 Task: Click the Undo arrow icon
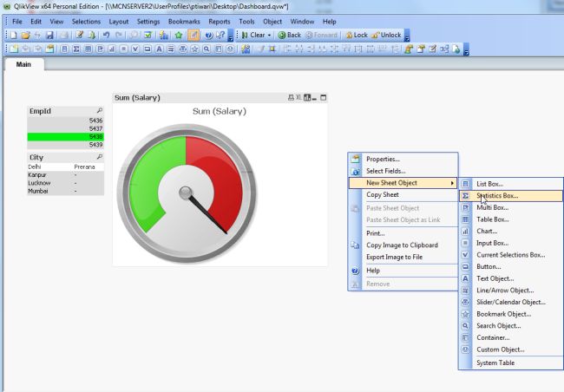[106, 36]
